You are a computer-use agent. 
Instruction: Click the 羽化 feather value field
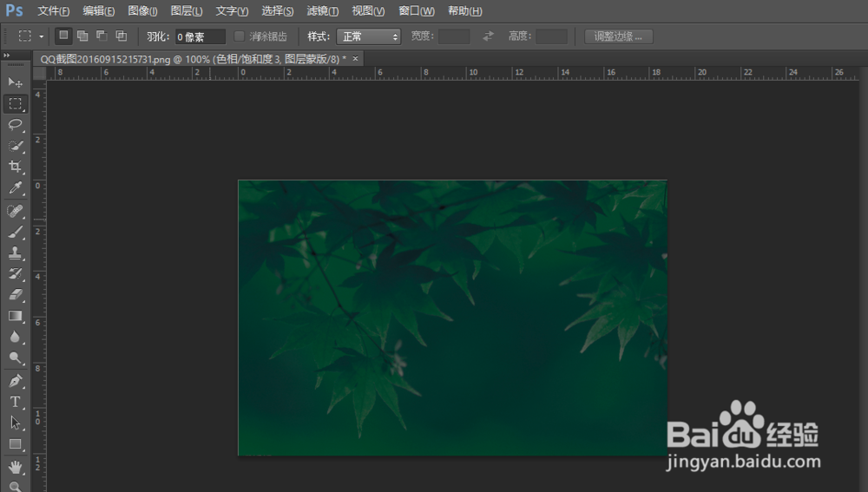tap(200, 36)
